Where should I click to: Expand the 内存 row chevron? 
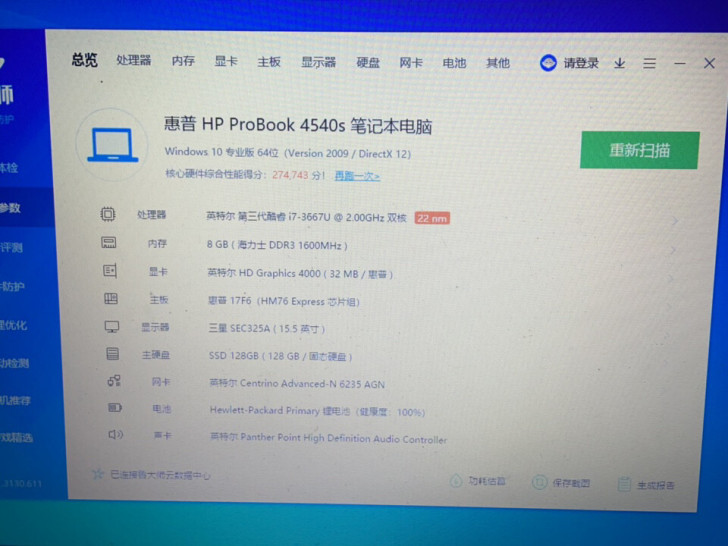pyautogui.click(x=672, y=250)
